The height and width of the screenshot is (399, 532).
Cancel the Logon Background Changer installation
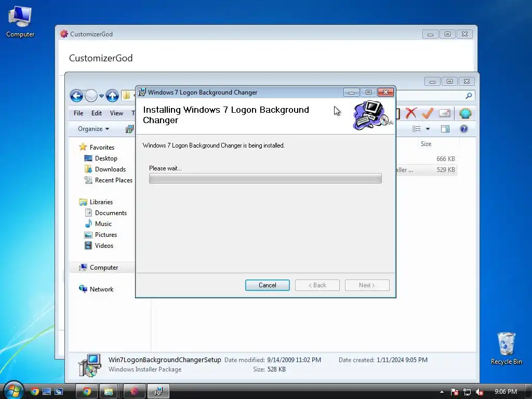(x=268, y=285)
